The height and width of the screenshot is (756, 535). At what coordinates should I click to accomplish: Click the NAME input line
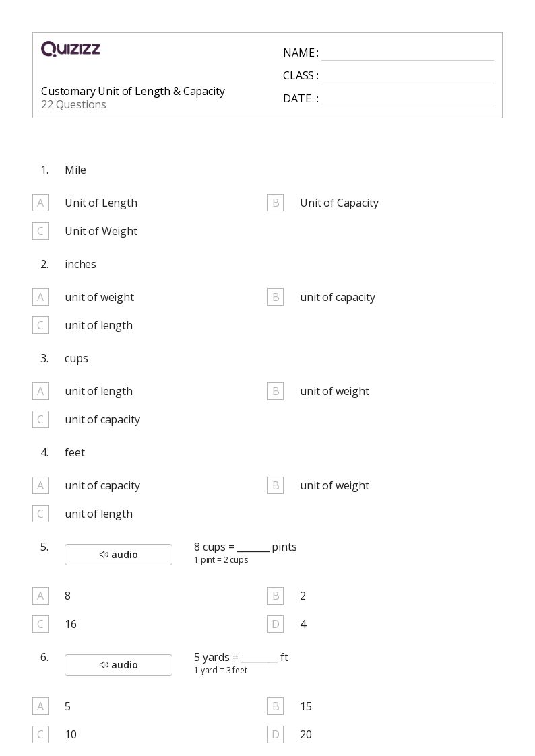tap(407, 54)
